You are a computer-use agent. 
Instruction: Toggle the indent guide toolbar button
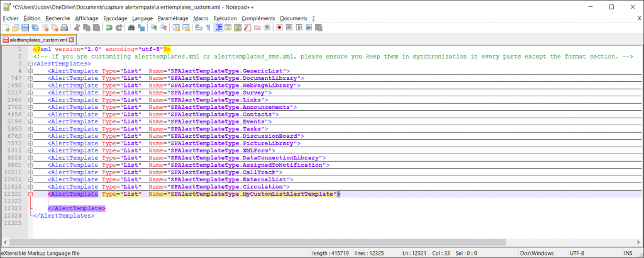pos(218,28)
